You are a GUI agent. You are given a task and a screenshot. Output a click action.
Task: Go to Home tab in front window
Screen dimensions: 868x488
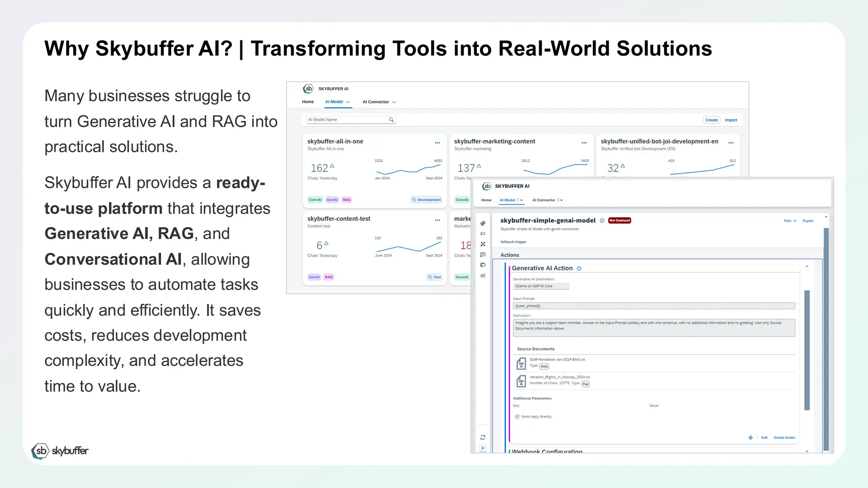486,200
